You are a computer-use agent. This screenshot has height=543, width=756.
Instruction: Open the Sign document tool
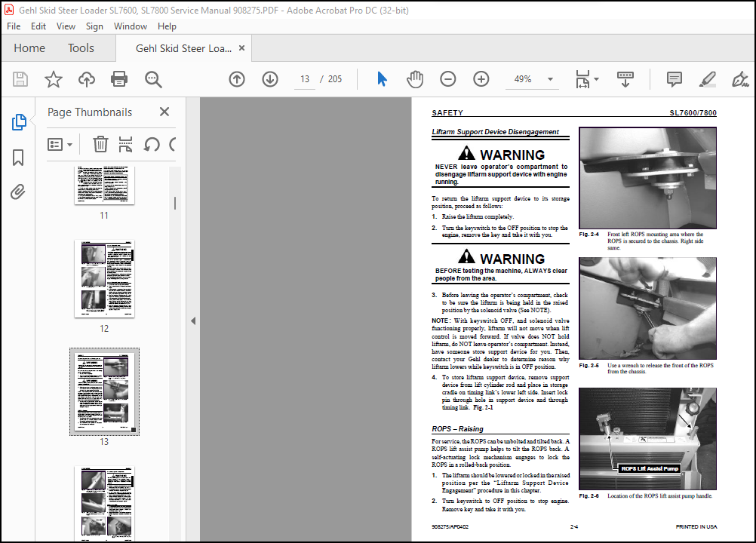740,79
